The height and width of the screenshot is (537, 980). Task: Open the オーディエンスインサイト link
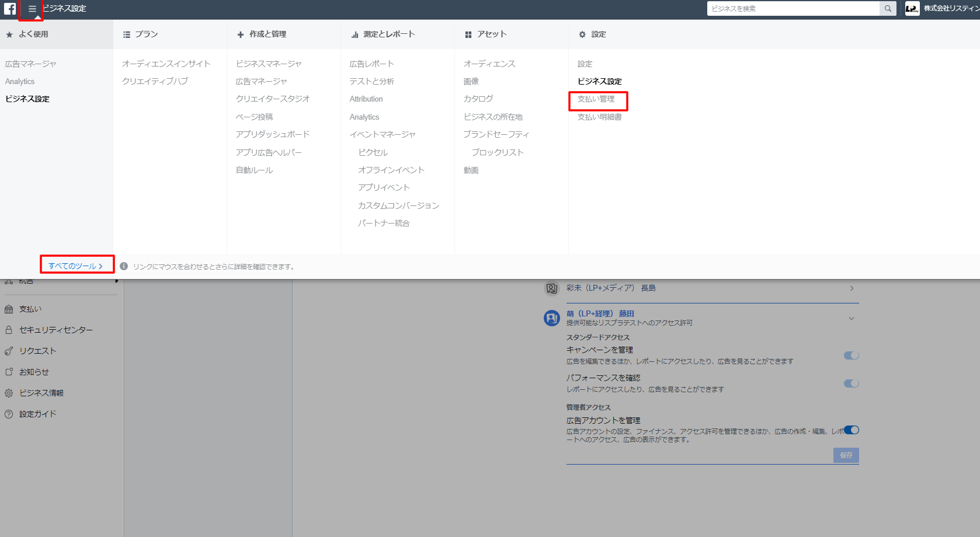pos(166,64)
